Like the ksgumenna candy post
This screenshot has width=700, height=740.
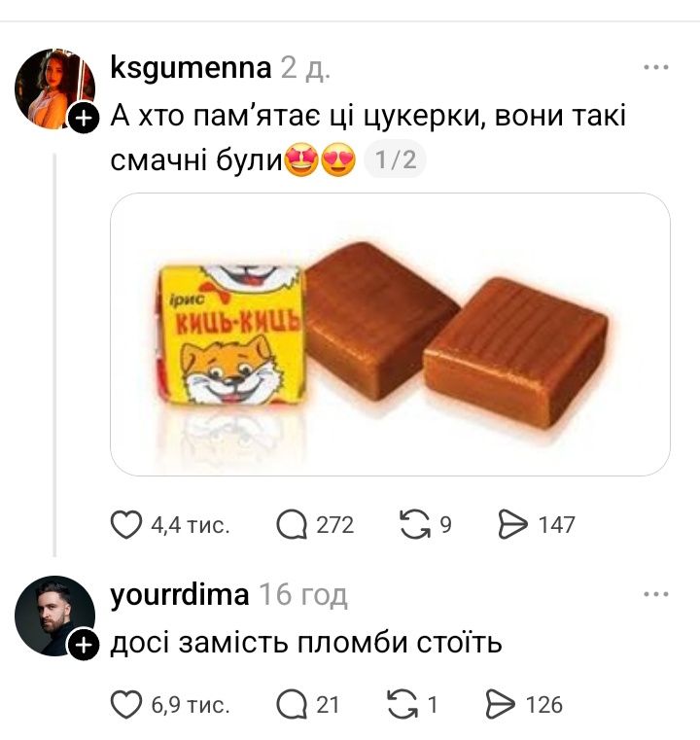pos(126,525)
